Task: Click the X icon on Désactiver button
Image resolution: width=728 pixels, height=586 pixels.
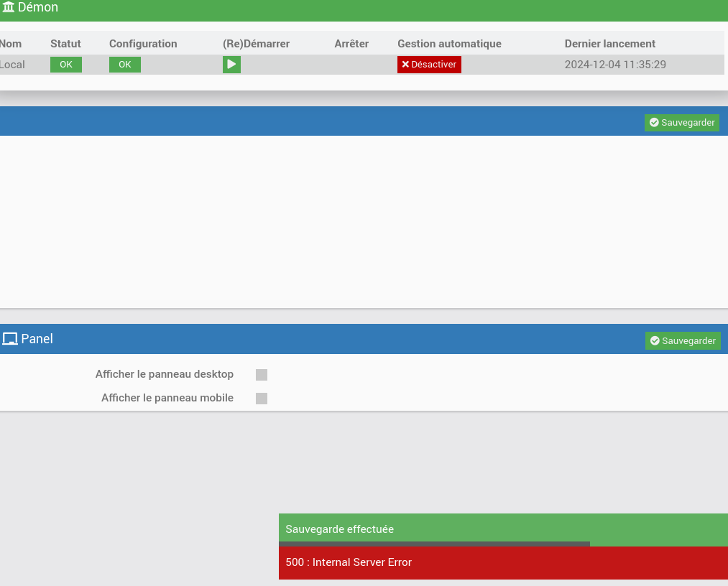Action: coord(405,65)
